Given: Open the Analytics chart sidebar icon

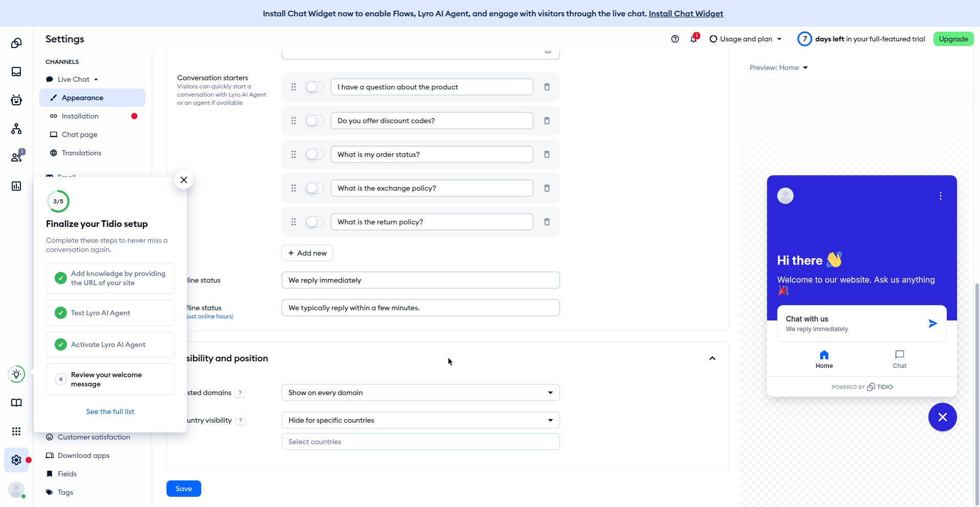Looking at the screenshot, I should tap(16, 186).
